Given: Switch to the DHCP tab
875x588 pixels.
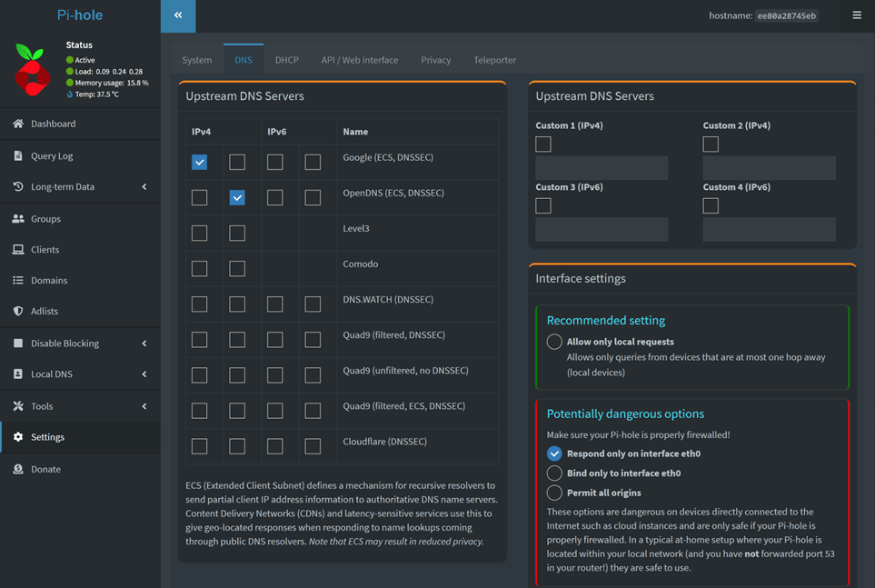Looking at the screenshot, I should [286, 60].
